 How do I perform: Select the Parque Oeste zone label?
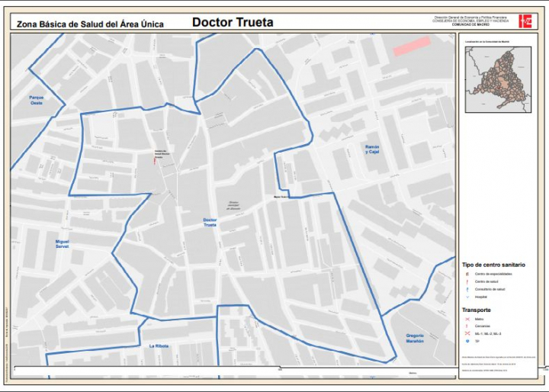coord(36,100)
